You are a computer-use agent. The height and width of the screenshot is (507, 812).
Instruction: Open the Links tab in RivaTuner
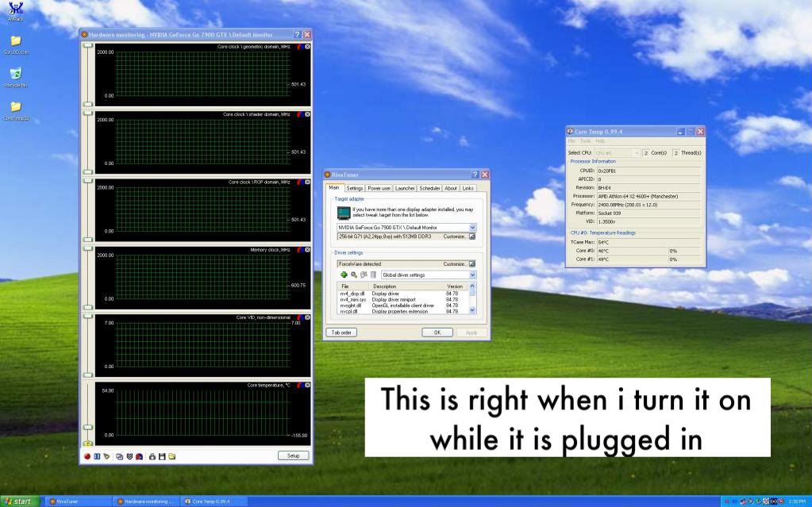468,188
